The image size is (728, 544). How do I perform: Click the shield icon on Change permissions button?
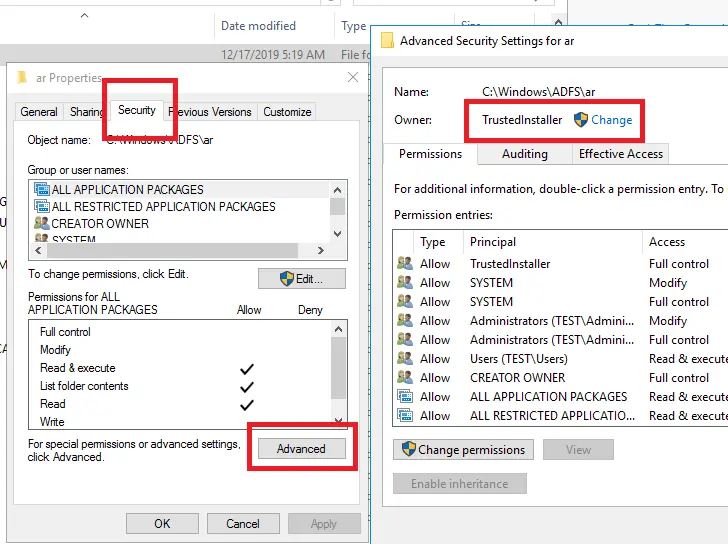(x=409, y=449)
